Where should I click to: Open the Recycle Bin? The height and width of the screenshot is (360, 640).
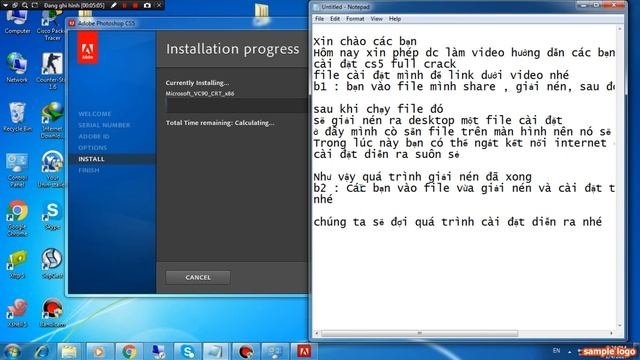pos(17,117)
